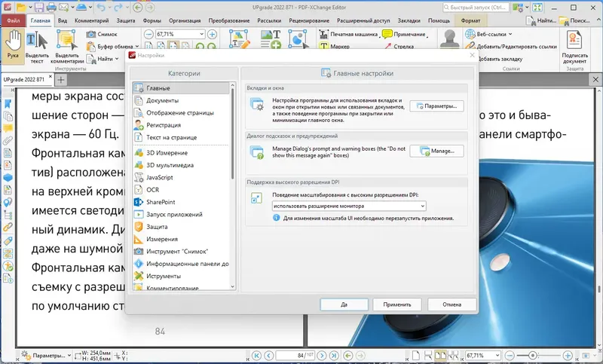Click the save floppy icon in quick toolbar
Screen dimensions: 603x364
(39, 8)
